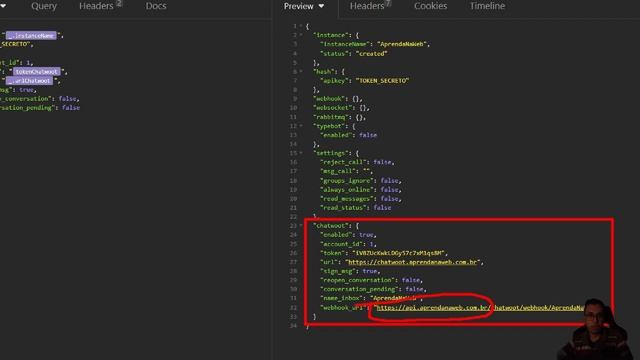Image resolution: width=640 pixels, height=360 pixels.
Task: Open the Query tab
Action: pyautogui.click(x=44, y=6)
